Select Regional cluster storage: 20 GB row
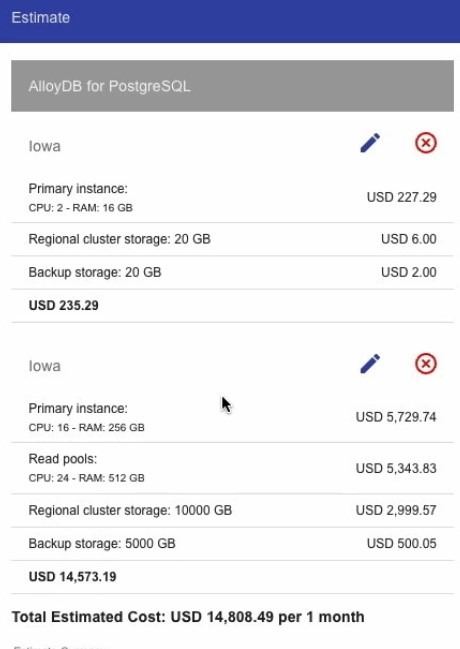This screenshot has height=649, width=460. pos(232,239)
